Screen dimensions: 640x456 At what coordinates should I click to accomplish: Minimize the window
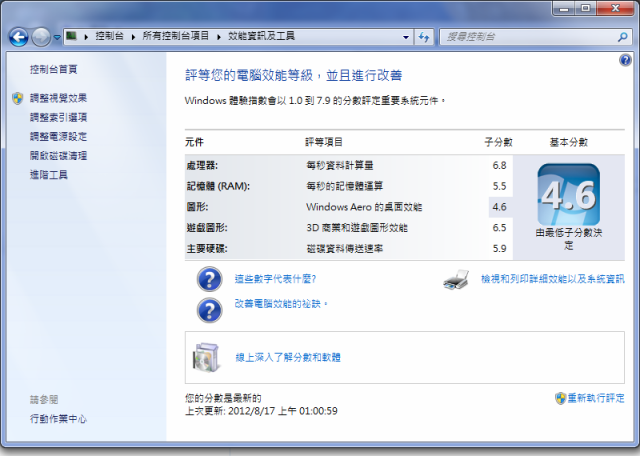(564, 9)
